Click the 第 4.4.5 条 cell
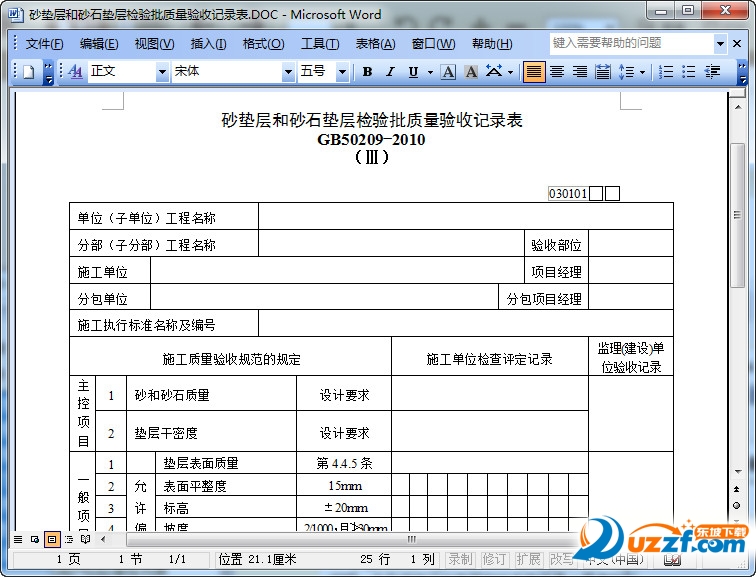The height and width of the screenshot is (577, 756). (x=344, y=463)
